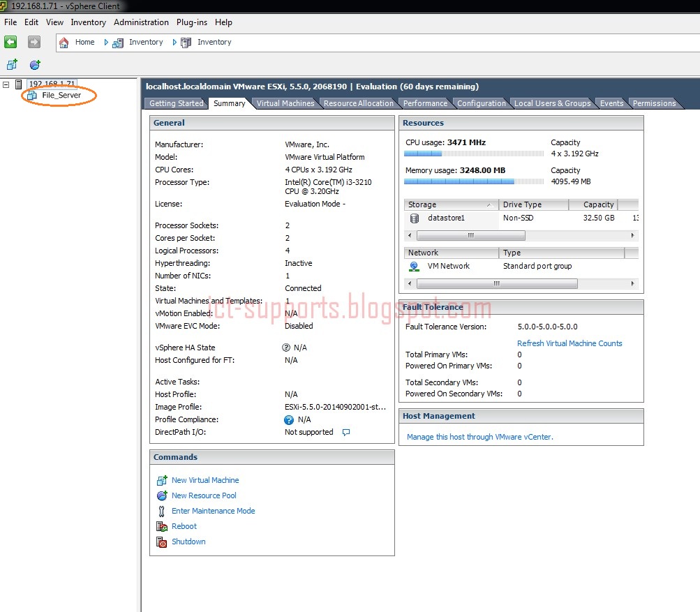The width and height of the screenshot is (700, 612).
Task: Click Refresh Virtual Machine Counts link
Action: click(x=569, y=343)
